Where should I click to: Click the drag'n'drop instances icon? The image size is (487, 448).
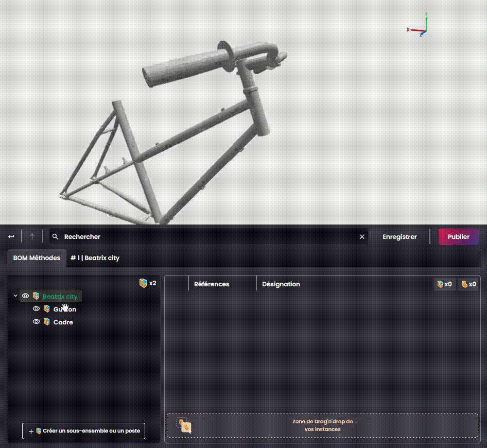185,426
